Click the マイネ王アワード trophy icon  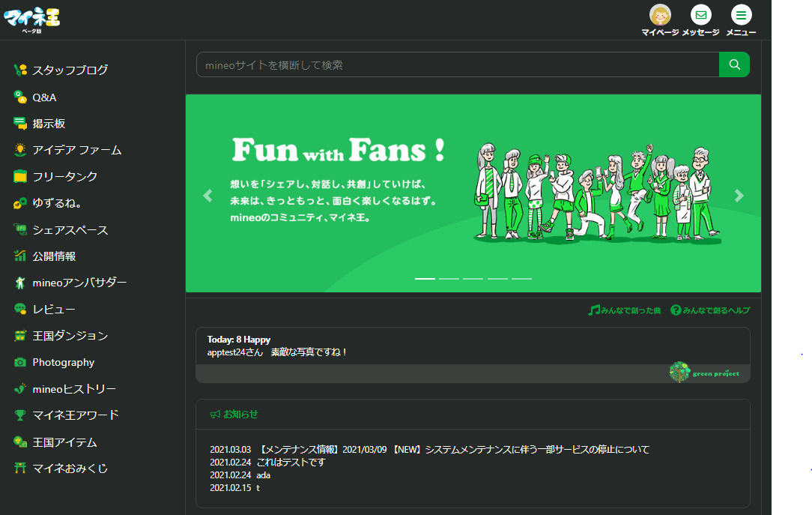[20, 415]
